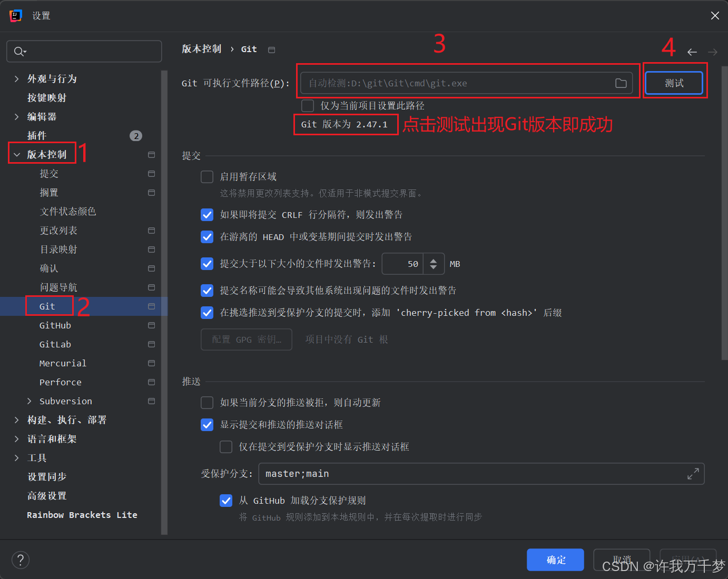The width and height of the screenshot is (728, 579).
Task: Click the plugins update badge showing 2
Action: (136, 136)
